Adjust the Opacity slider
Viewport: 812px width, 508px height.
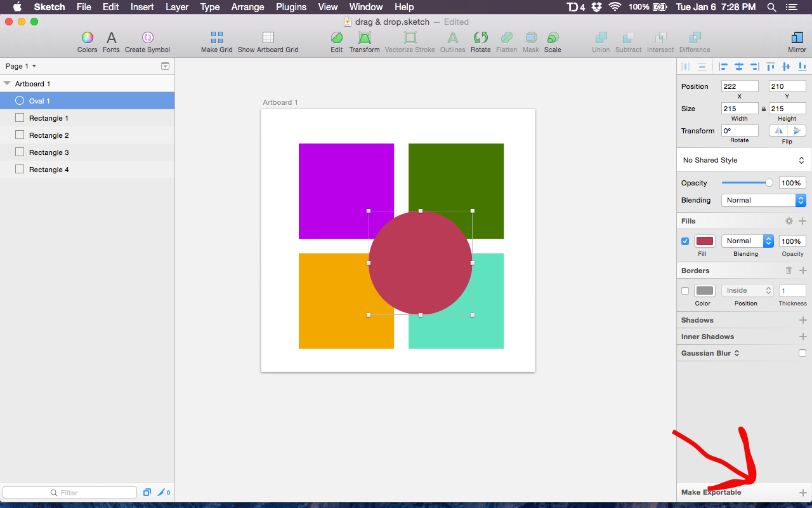(747, 183)
